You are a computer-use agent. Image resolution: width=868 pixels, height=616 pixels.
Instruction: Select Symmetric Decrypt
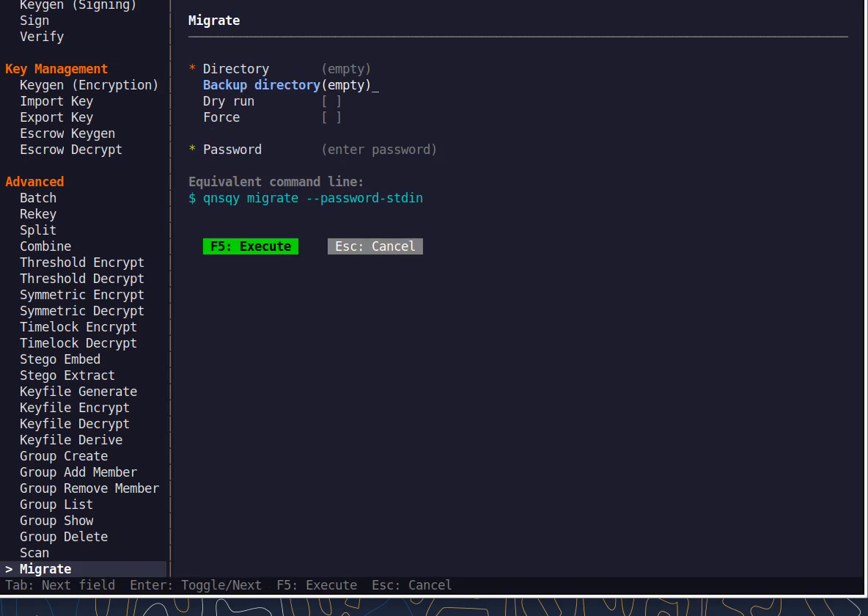[82, 311]
